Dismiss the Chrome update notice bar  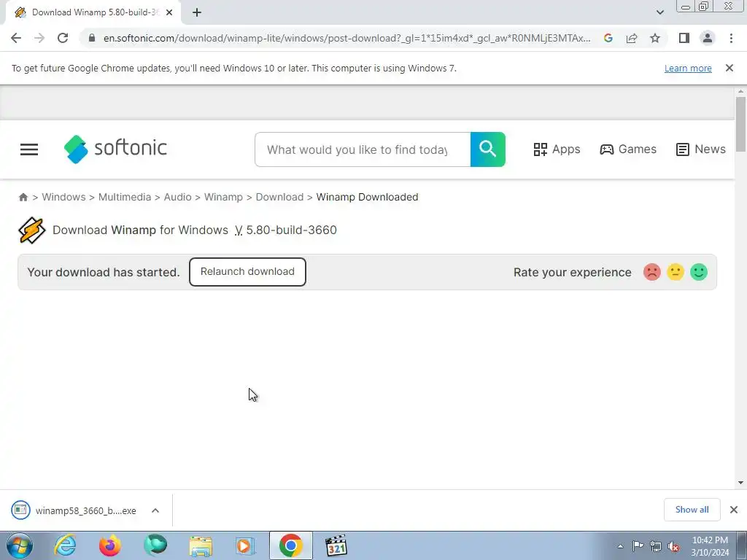point(729,68)
